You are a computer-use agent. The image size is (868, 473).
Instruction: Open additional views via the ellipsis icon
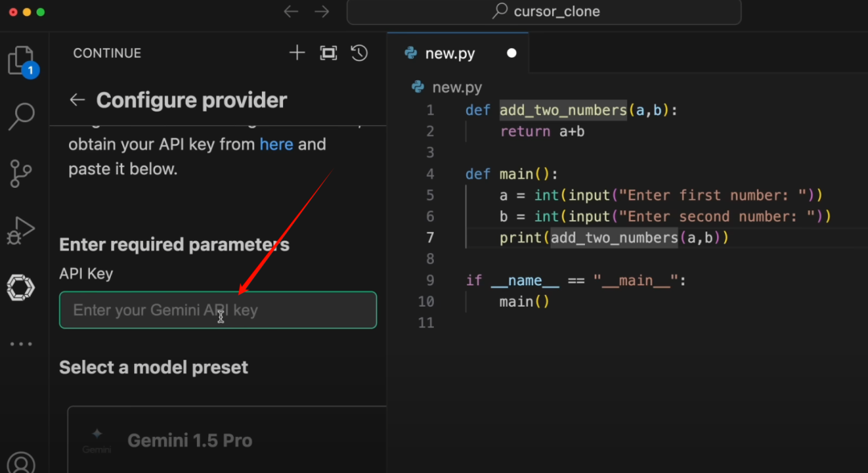pyautogui.click(x=22, y=343)
